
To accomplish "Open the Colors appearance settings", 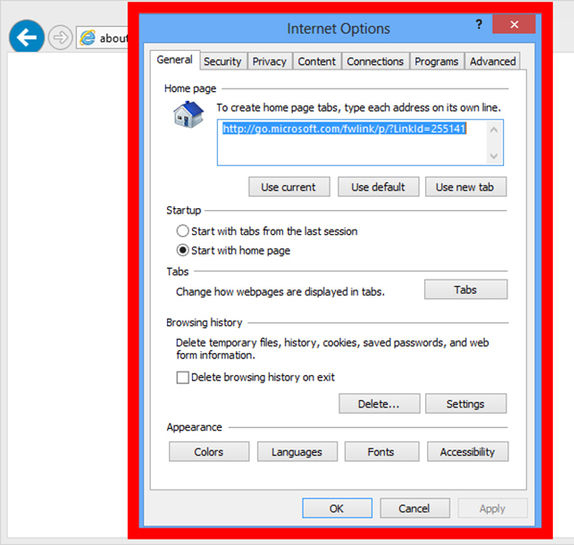I will [209, 452].
